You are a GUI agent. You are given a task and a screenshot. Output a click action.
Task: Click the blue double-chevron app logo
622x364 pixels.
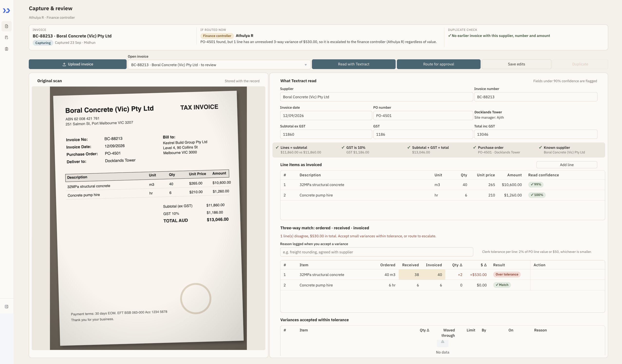tap(6, 11)
